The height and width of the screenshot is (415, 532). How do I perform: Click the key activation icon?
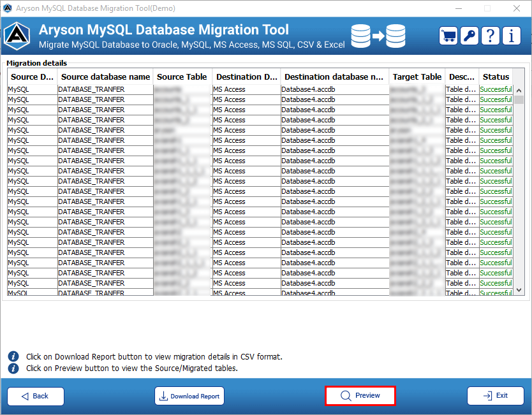(x=469, y=36)
